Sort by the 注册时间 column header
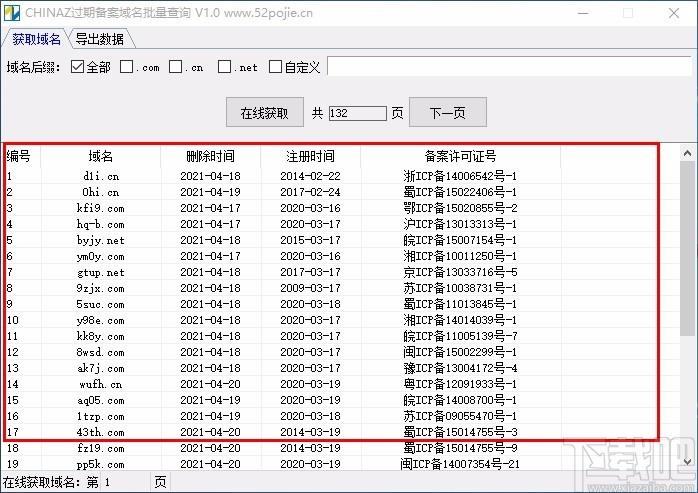 310,156
